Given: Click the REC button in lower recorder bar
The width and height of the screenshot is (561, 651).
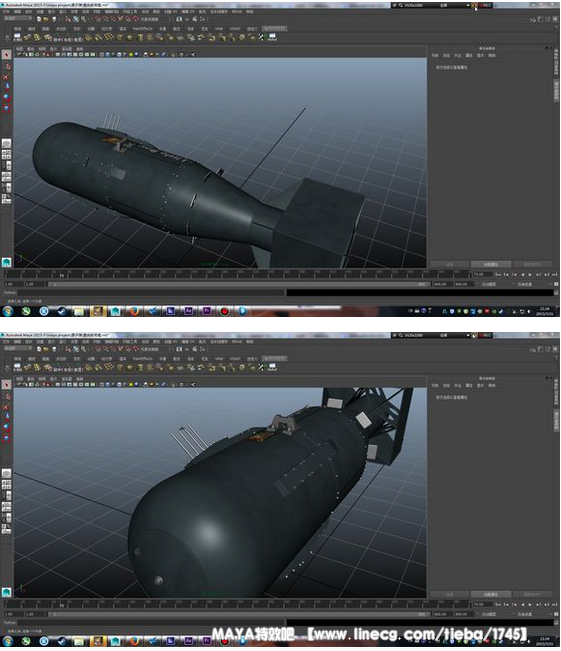Looking at the screenshot, I should 485,335.
